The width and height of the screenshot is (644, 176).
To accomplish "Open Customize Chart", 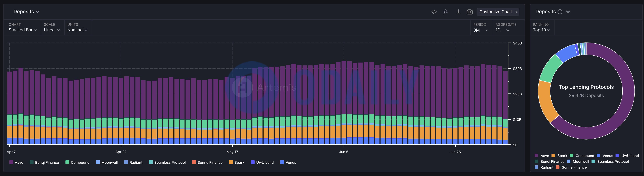I will point(498,12).
